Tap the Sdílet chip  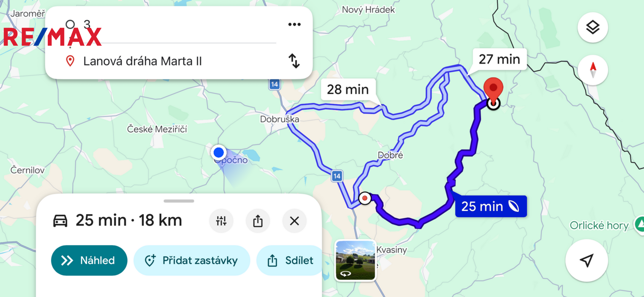click(289, 260)
